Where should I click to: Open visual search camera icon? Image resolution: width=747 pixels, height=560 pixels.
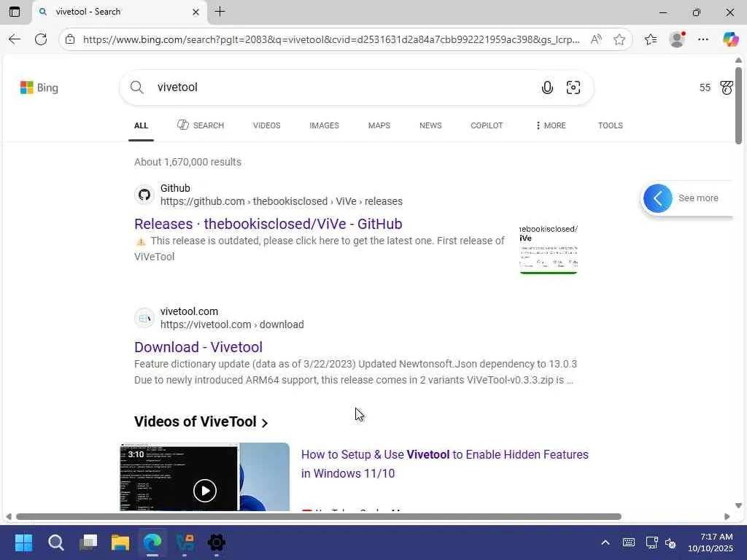573,87
